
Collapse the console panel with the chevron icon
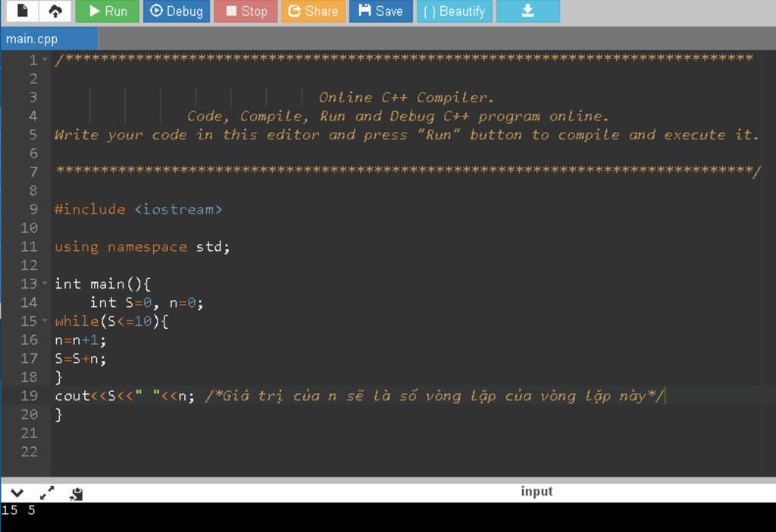tap(17, 493)
